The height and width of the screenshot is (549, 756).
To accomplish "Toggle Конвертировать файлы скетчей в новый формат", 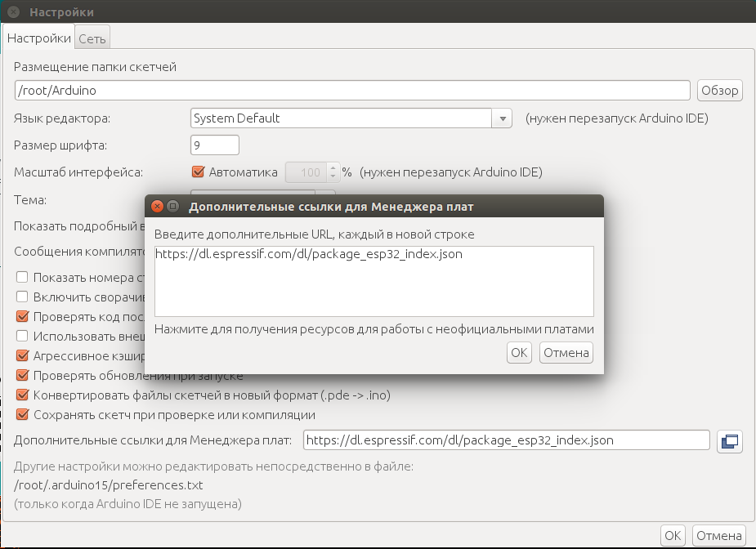I will pyautogui.click(x=23, y=395).
